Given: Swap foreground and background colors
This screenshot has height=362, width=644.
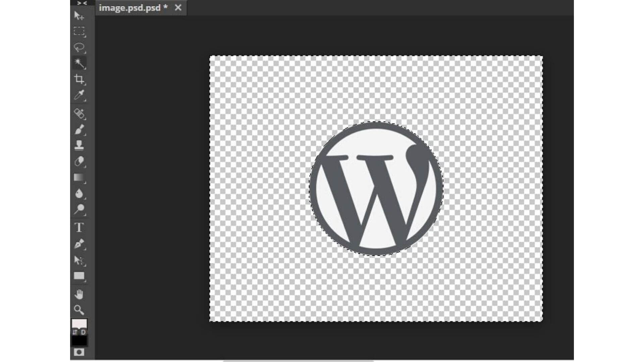Looking at the screenshot, I should click(x=75, y=332).
